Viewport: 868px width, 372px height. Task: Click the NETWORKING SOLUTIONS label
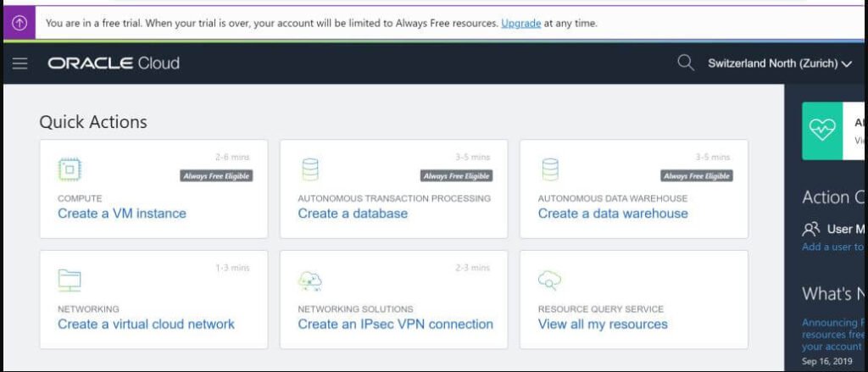pyautogui.click(x=355, y=309)
